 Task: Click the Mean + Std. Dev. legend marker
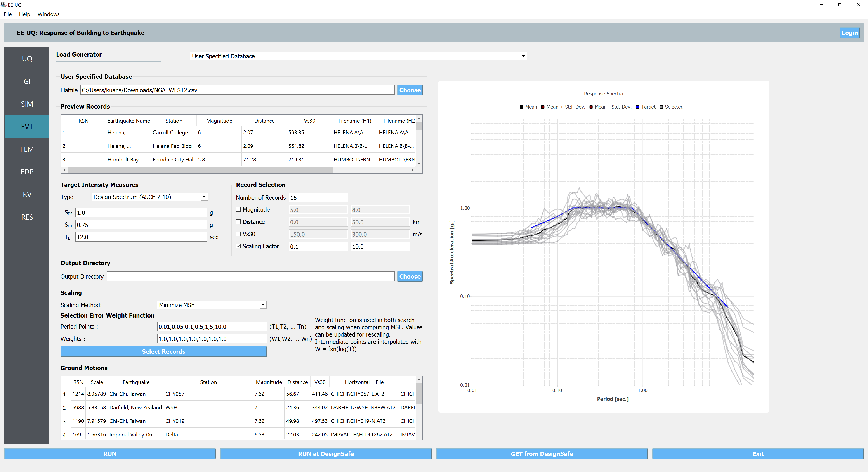pos(542,107)
